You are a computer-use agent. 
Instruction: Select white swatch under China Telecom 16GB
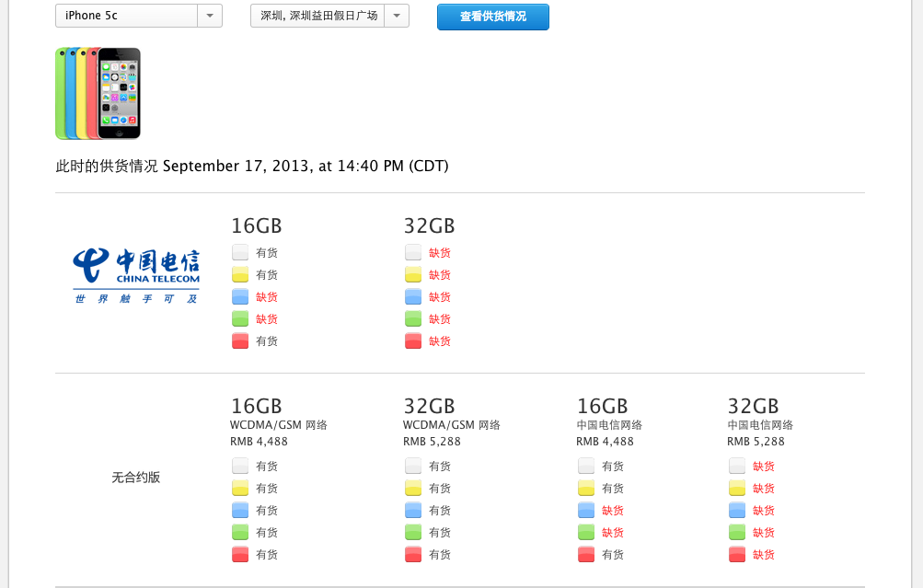point(240,252)
